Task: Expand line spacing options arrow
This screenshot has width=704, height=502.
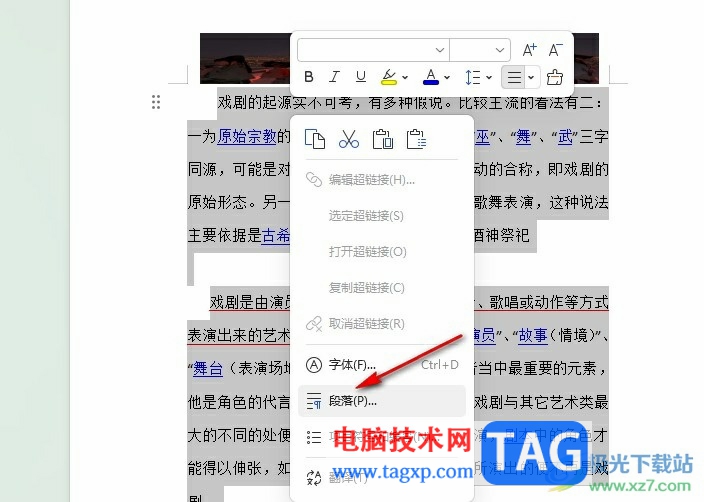Action: (489, 77)
